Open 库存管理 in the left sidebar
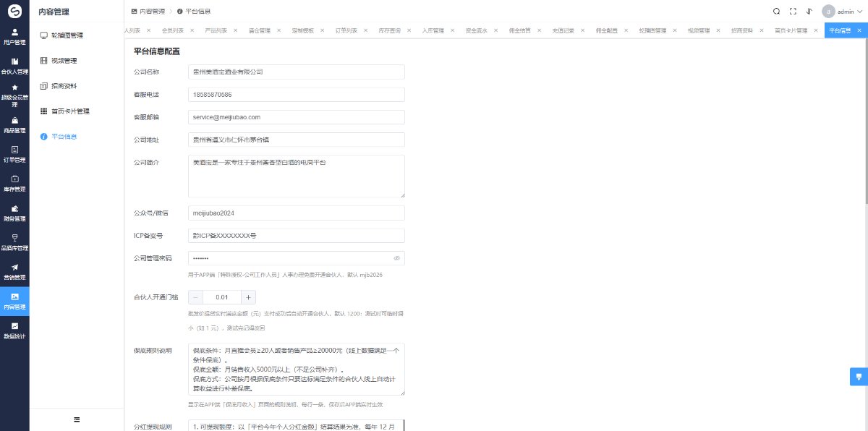 tap(14, 184)
